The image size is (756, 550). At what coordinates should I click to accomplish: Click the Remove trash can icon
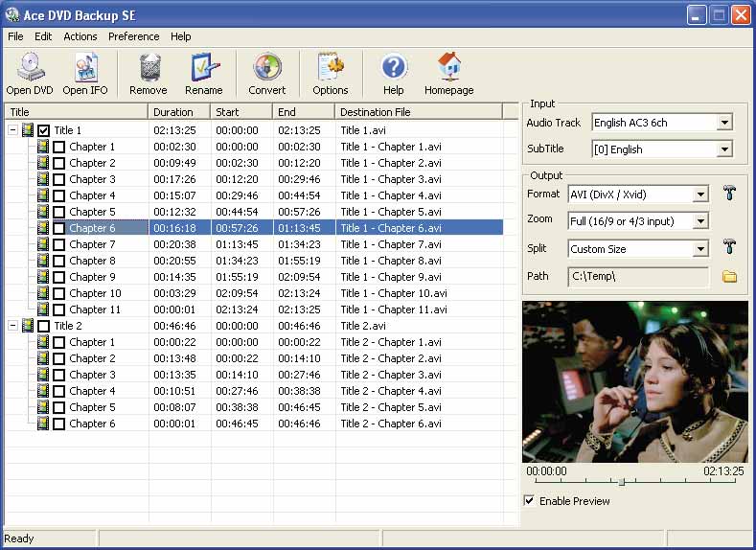tap(149, 67)
